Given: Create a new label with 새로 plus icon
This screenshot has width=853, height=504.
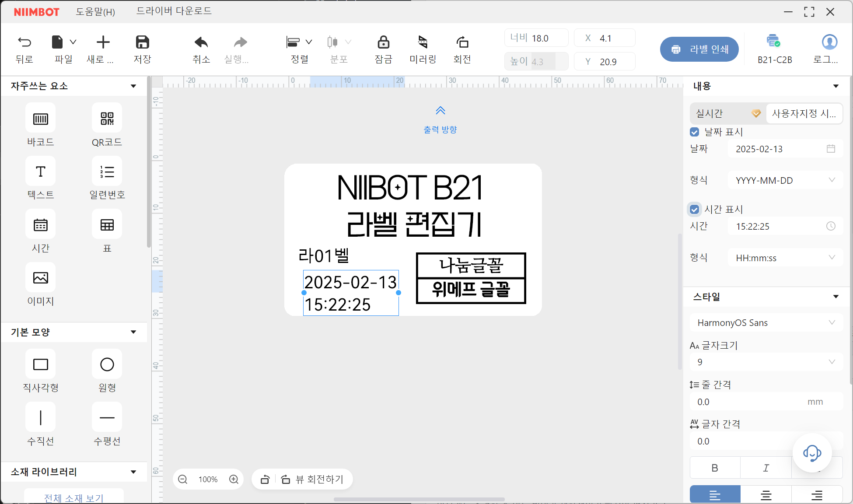Looking at the screenshot, I should point(103,42).
